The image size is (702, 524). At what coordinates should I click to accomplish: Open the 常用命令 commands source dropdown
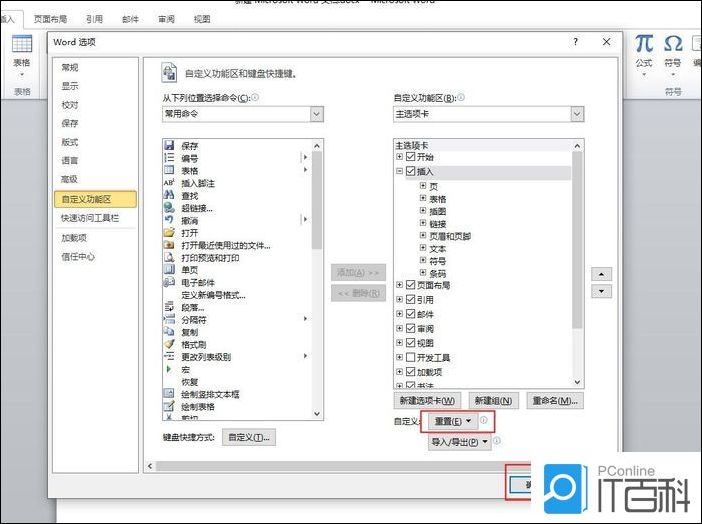click(317, 114)
